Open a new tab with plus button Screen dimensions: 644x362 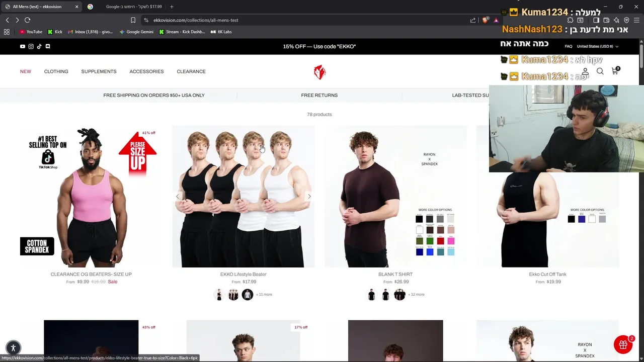172,7
